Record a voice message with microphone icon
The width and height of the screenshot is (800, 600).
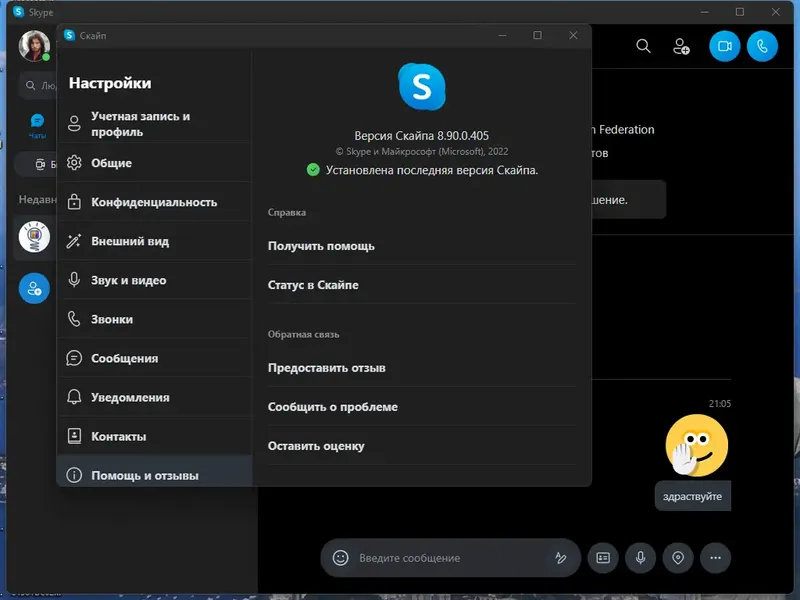point(640,558)
